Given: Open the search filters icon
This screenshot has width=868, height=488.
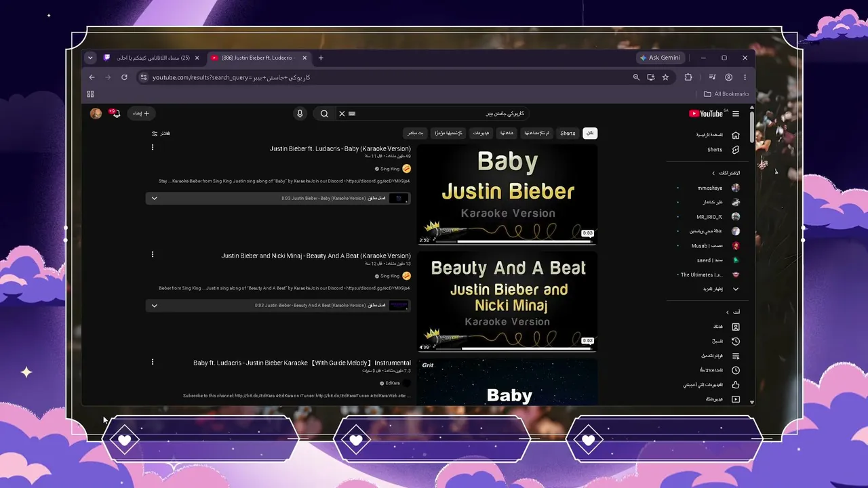Looking at the screenshot, I should tap(155, 134).
